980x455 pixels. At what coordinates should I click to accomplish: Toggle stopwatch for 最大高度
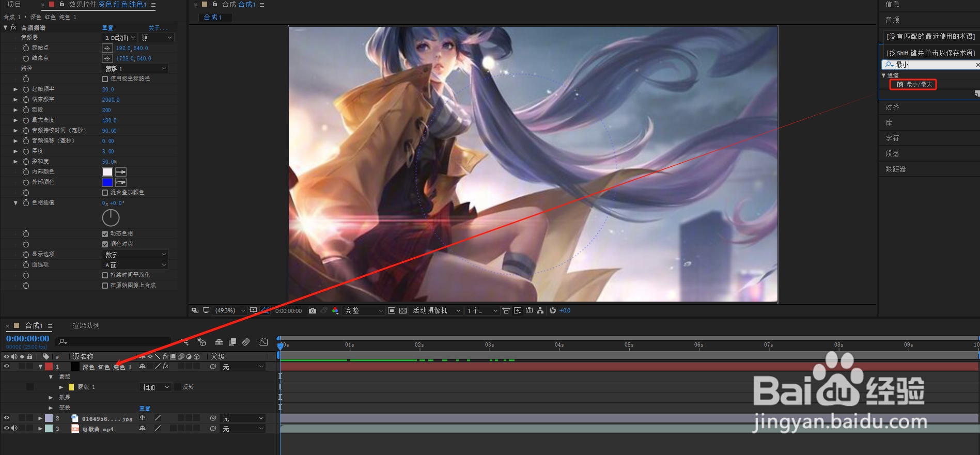[26, 120]
